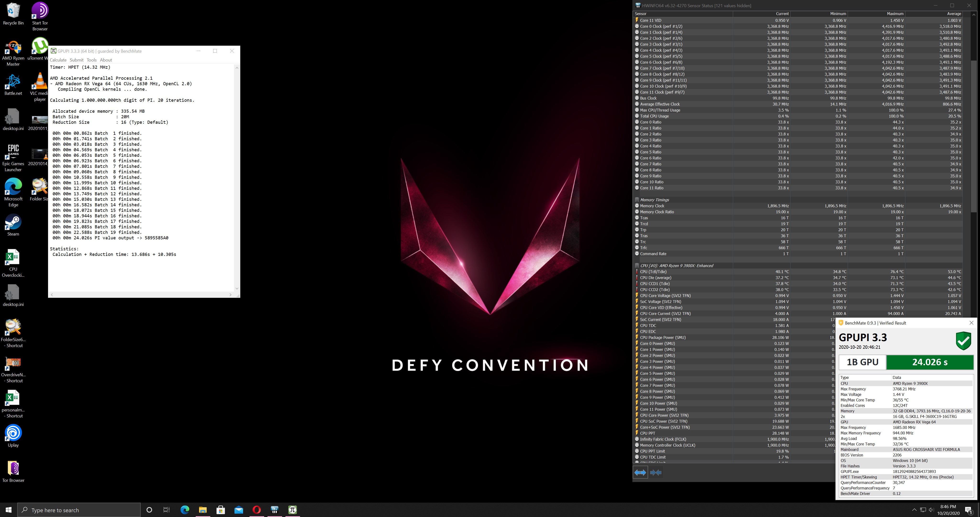Image resolution: width=980 pixels, height=517 pixels.
Task: Launch Steam desktop shortcut
Action: [x=13, y=225]
